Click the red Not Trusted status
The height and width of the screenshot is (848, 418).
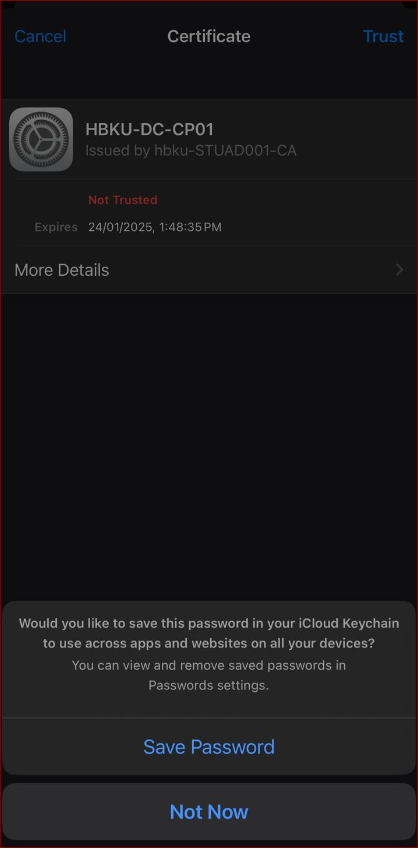(123, 200)
